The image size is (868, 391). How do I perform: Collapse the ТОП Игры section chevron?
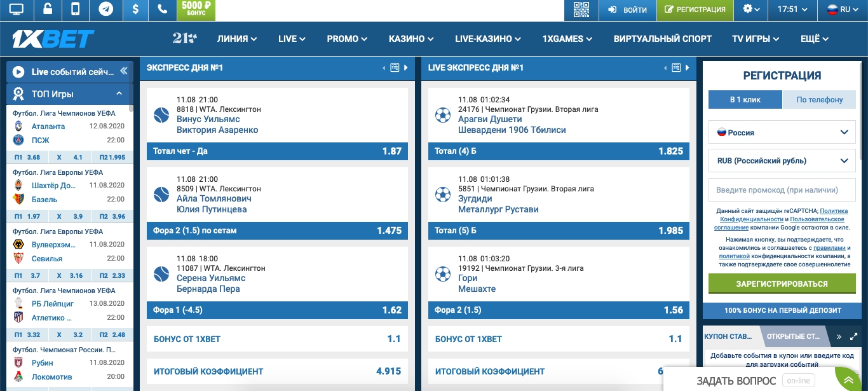(119, 93)
